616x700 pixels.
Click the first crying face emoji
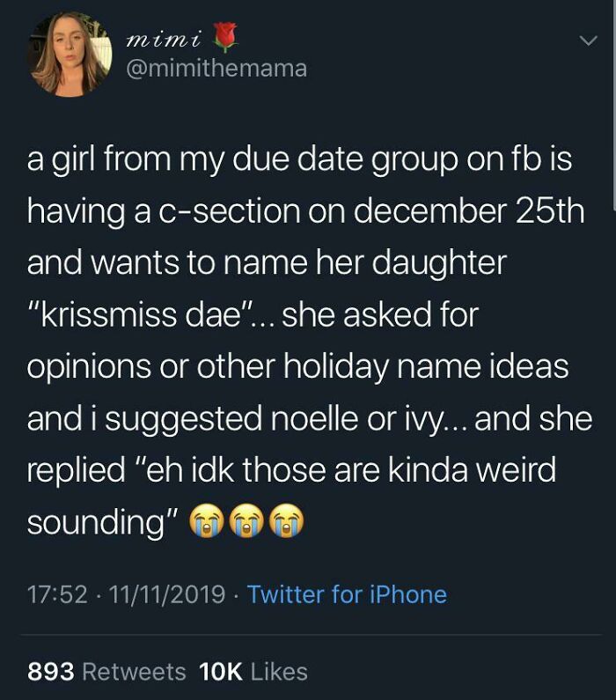207,522
